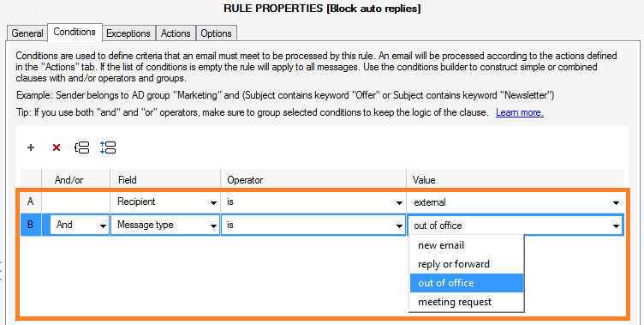Select the Conditions tab
The width and height of the screenshot is (644, 325).
[75, 32]
